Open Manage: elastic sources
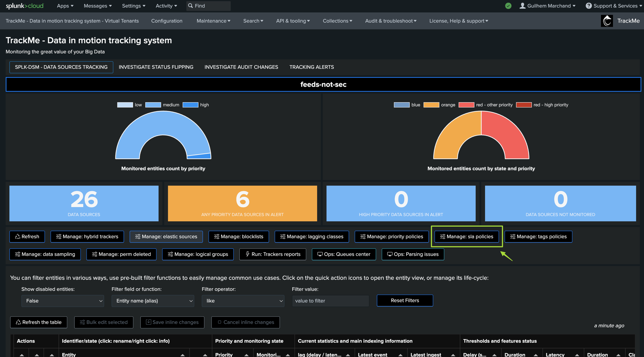The width and height of the screenshot is (644, 357). coord(166,236)
